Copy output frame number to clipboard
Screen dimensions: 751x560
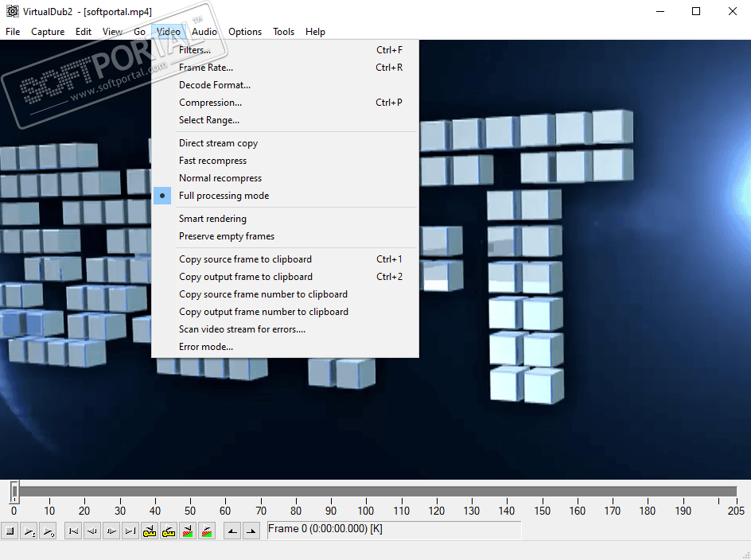285,312
